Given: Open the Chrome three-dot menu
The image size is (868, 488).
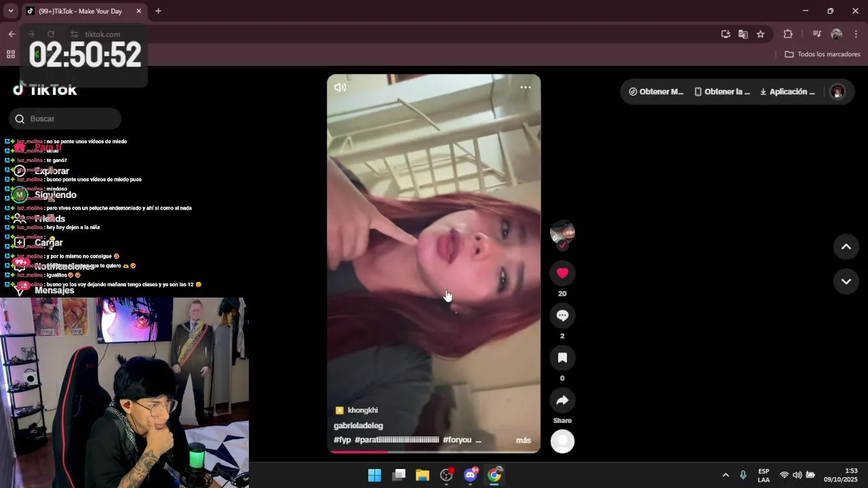Looking at the screenshot, I should (x=856, y=34).
